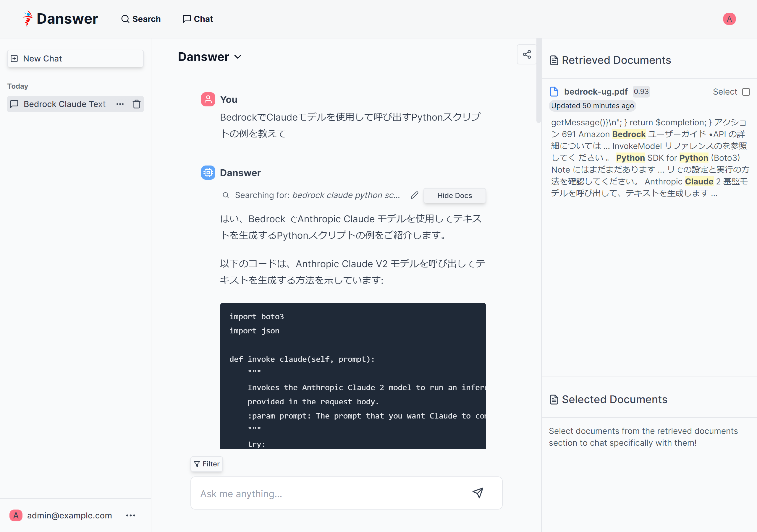The width and height of the screenshot is (757, 532).
Task: Select the Bedrock Claude Text chat in history
Action: [64, 104]
